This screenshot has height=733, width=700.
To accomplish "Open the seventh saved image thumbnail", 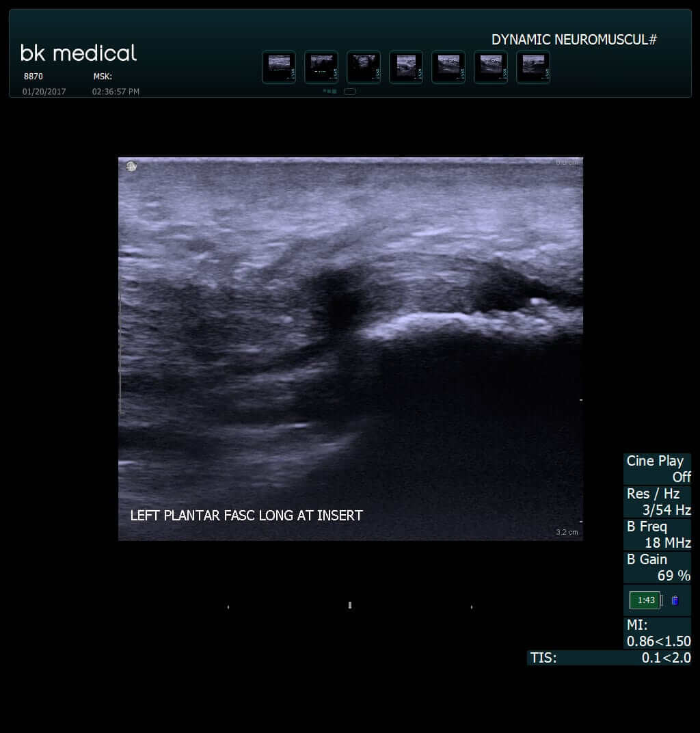I will click(x=533, y=67).
